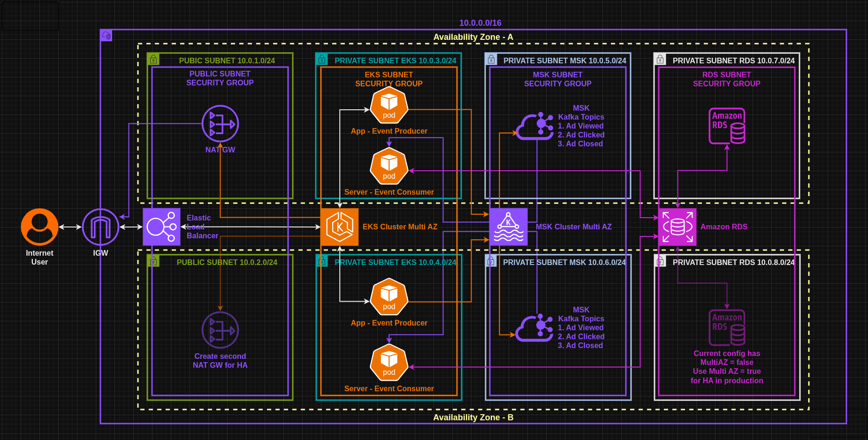Click the Amazon RDS icon
This screenshot has width=868, height=440.
tap(677, 227)
